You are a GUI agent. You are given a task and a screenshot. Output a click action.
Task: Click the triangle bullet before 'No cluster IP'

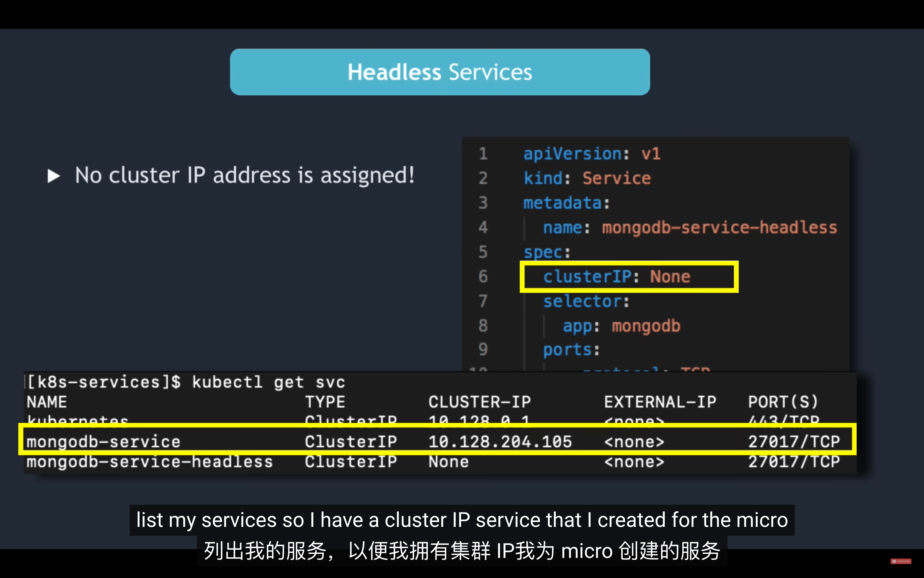53,176
